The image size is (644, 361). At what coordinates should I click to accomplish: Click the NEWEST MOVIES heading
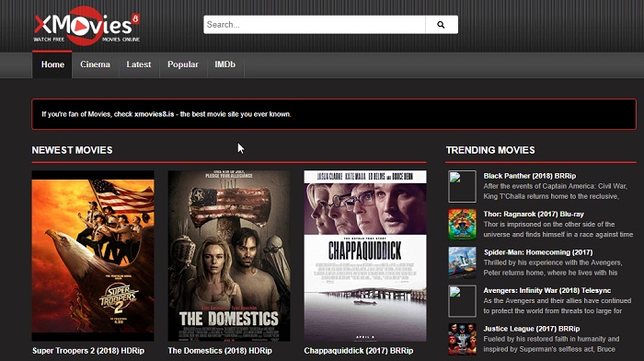click(x=72, y=150)
